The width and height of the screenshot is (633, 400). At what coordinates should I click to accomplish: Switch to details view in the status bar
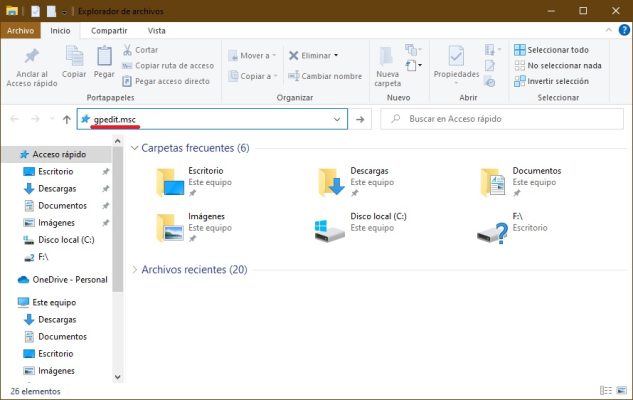(x=606, y=390)
